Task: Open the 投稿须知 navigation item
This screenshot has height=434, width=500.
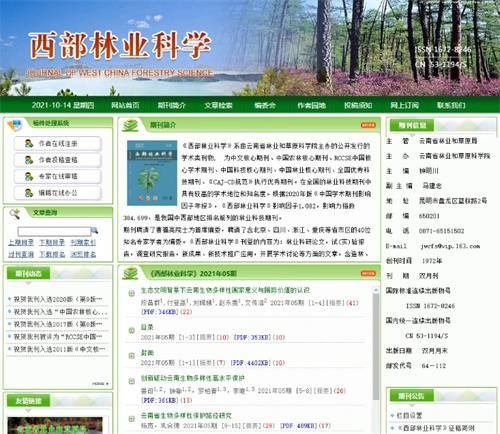Action: tap(358, 105)
